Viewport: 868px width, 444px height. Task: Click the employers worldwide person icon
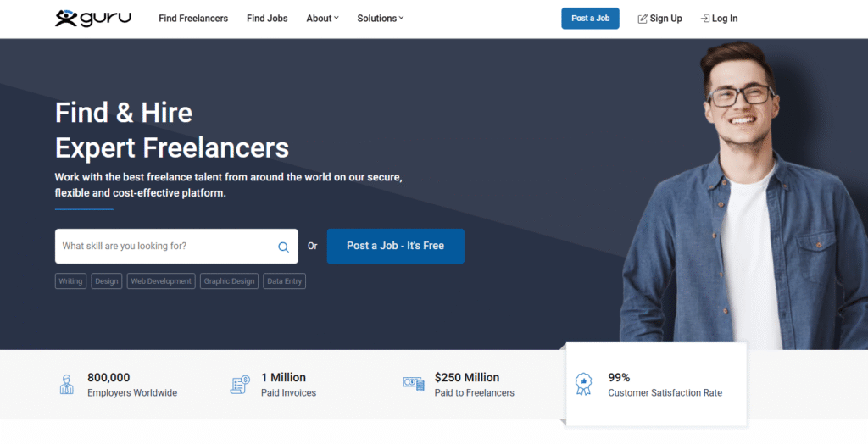pyautogui.click(x=66, y=384)
